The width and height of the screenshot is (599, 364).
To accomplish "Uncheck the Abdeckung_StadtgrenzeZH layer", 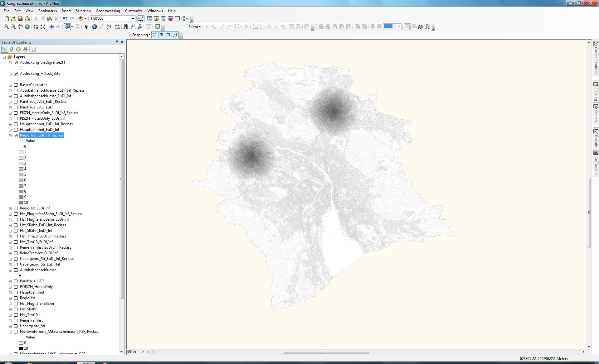I will pyautogui.click(x=16, y=62).
